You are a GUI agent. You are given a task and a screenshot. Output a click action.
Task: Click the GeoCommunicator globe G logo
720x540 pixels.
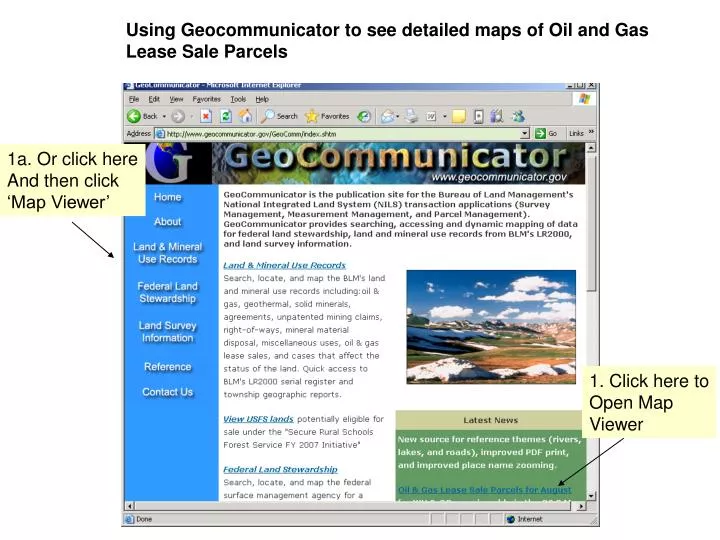(169, 163)
